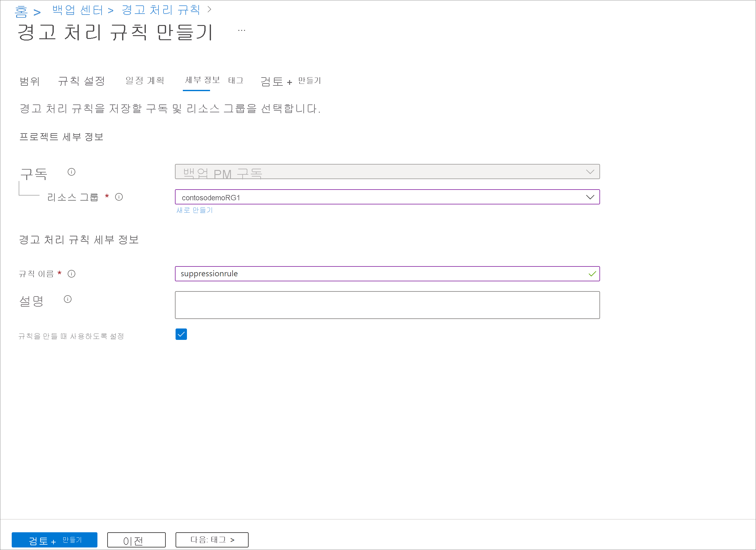This screenshot has height=550, width=756.
Task: Open the 검토 + 만들기 tab
Action: 291,81
